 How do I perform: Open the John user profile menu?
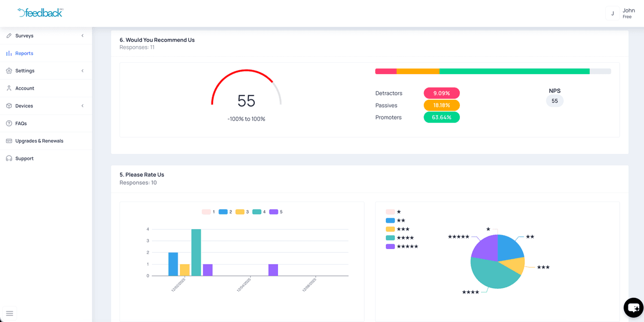point(621,13)
